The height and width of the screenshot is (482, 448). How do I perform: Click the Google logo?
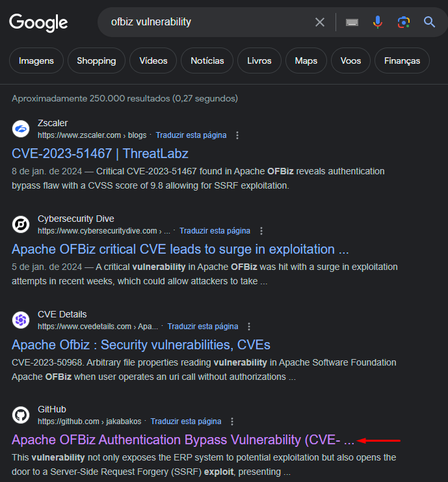point(38,23)
